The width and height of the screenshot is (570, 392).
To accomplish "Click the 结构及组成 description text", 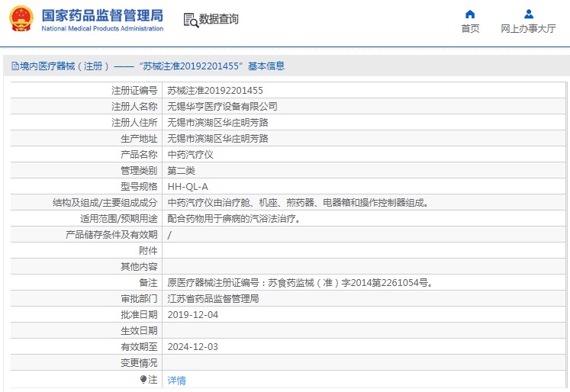I will pos(298,203).
